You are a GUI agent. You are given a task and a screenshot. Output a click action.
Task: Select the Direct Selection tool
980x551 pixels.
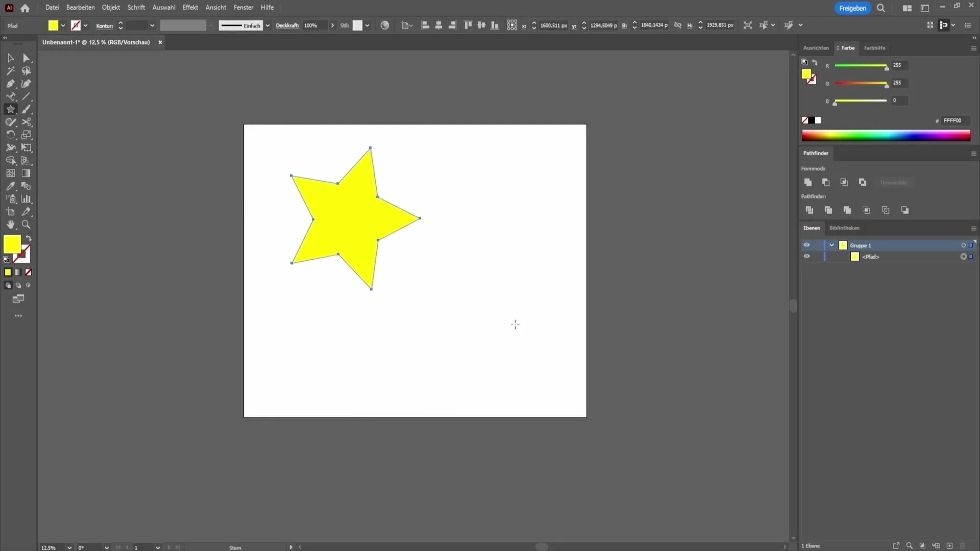(27, 58)
